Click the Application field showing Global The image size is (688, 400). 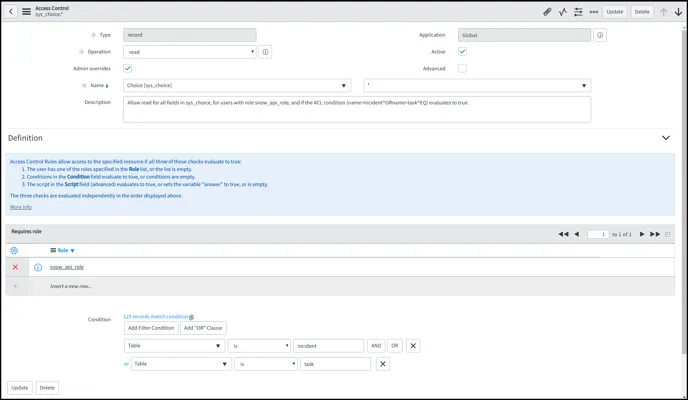coord(524,35)
